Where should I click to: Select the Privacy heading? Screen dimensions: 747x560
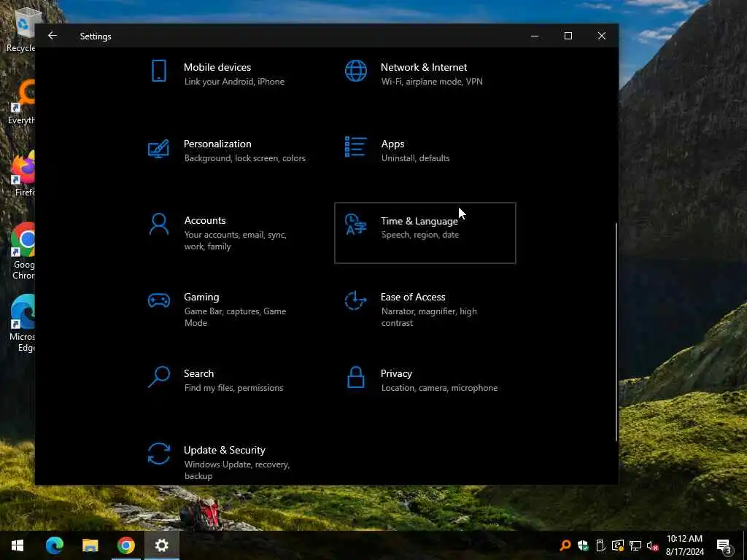tap(396, 374)
